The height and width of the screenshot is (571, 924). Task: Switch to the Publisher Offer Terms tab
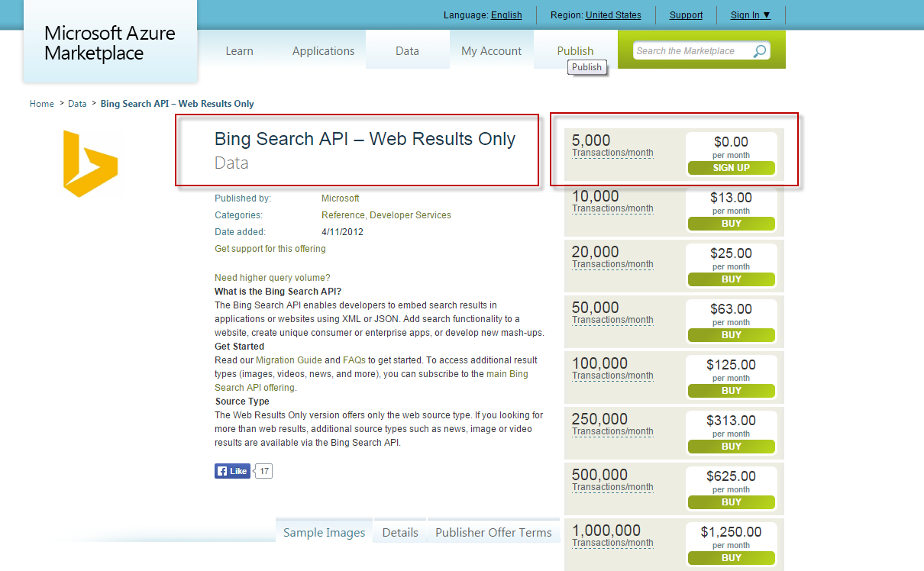click(x=493, y=533)
